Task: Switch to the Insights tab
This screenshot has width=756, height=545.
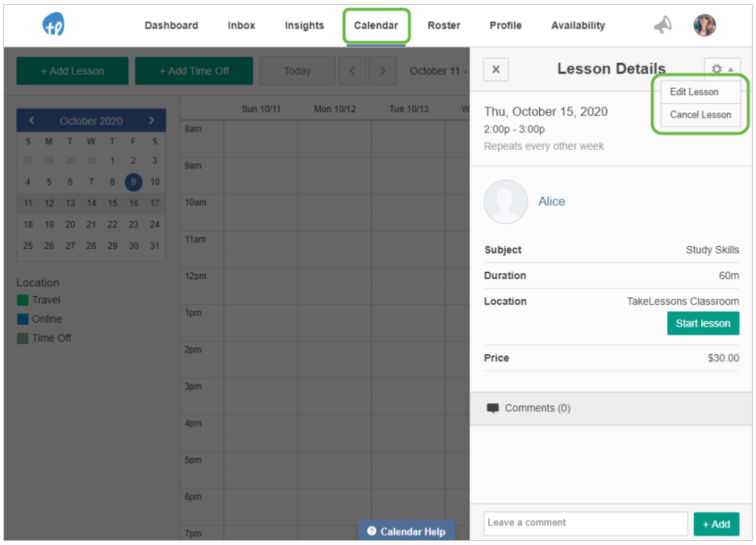Action: 304,26
